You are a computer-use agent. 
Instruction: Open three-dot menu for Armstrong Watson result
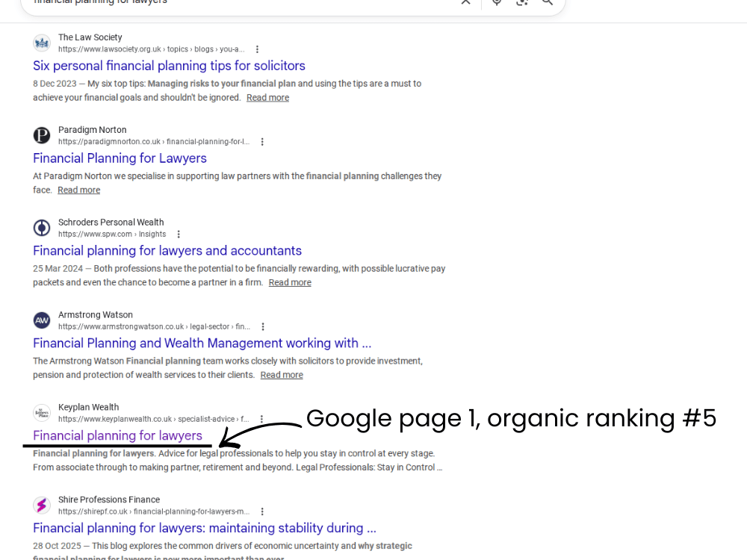(263, 327)
